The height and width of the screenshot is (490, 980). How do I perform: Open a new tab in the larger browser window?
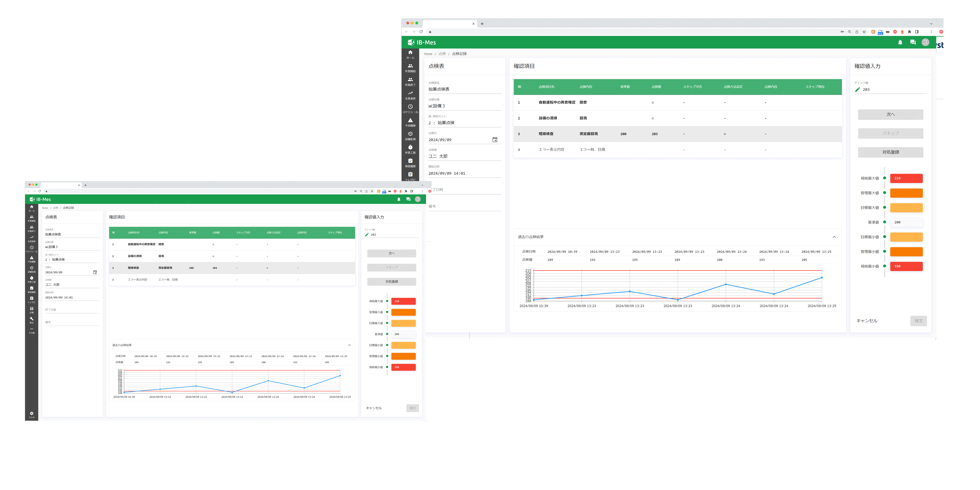tap(482, 24)
